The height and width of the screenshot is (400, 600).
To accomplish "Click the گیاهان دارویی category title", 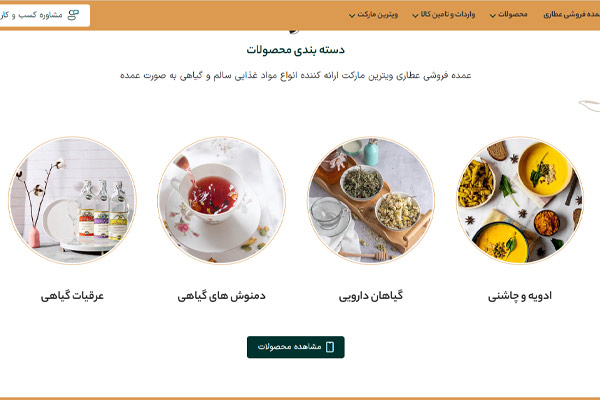I will point(371,296).
